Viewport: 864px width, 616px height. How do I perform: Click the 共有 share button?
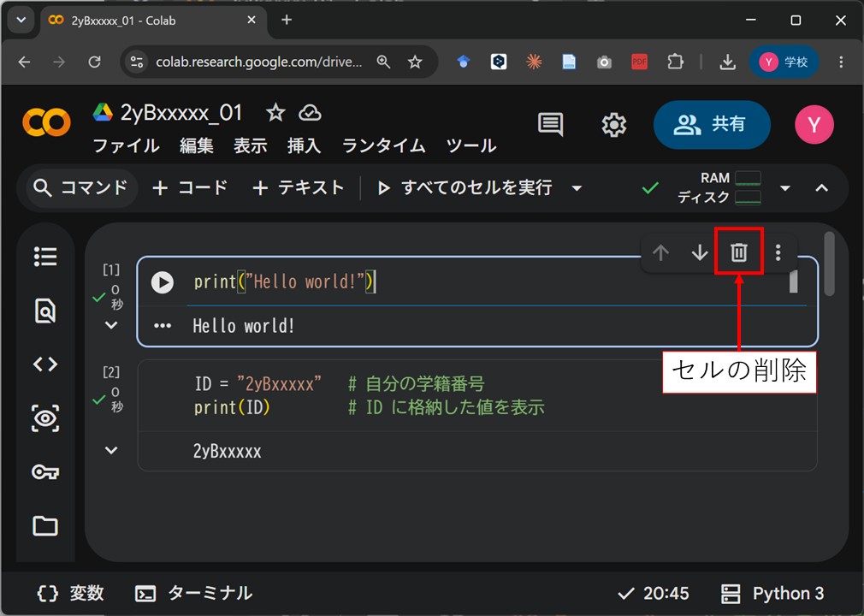tap(712, 125)
